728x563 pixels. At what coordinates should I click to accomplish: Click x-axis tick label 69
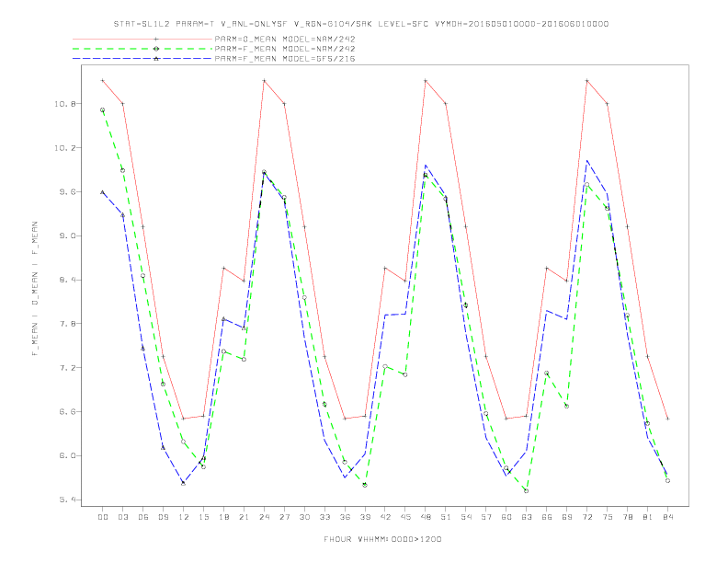pos(567,517)
